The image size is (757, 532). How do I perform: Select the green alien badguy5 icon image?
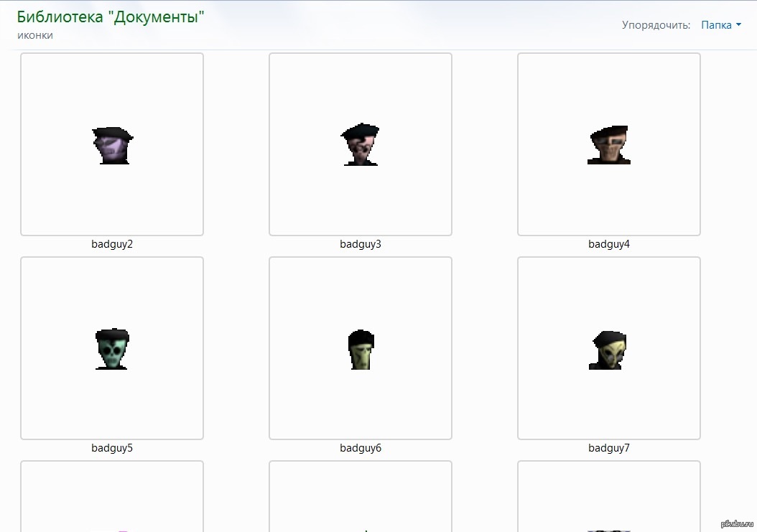[112, 349]
